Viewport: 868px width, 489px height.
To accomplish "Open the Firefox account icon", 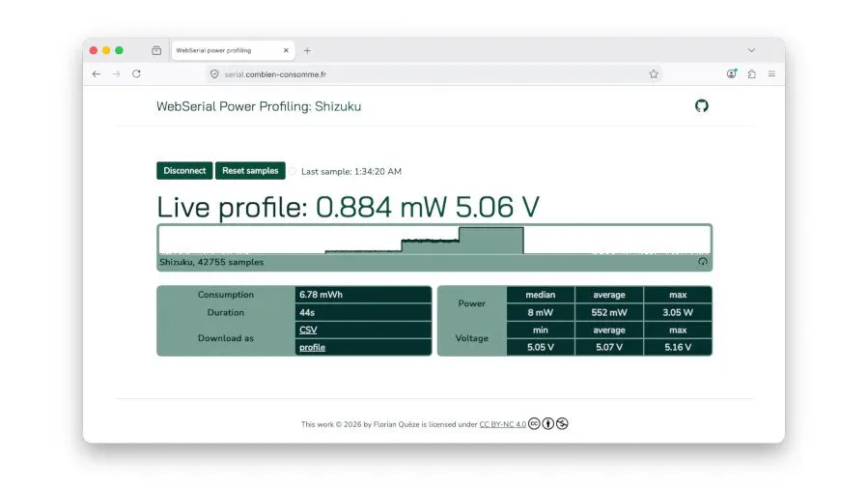I will coord(732,73).
